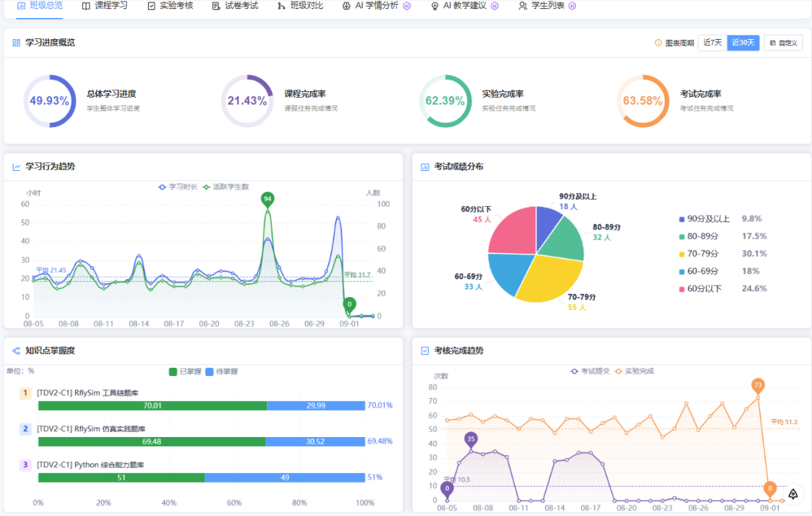Click the 总体学习进度 49.93% progress ring
812x516 pixels.
pyautogui.click(x=50, y=101)
